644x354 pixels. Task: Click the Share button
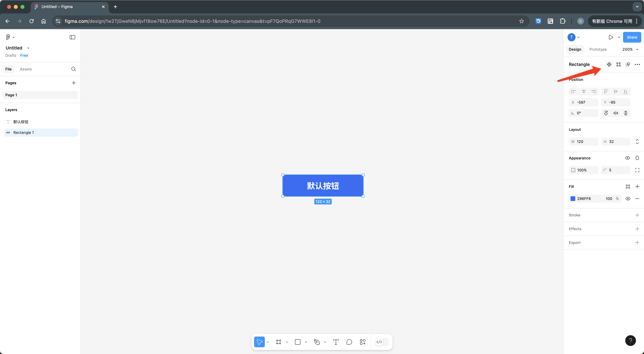[x=632, y=37]
